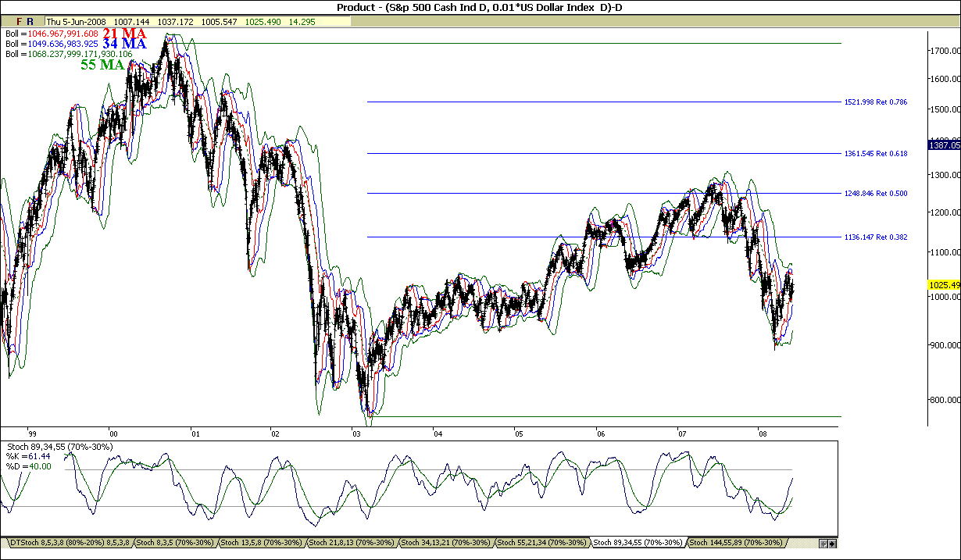Image resolution: width=961 pixels, height=560 pixels.
Task: Click the 1200.00 price axis label
Action: coord(945,213)
